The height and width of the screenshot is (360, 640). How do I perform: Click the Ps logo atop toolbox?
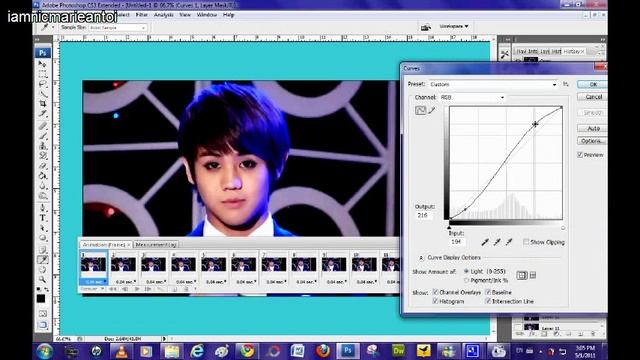coord(42,53)
